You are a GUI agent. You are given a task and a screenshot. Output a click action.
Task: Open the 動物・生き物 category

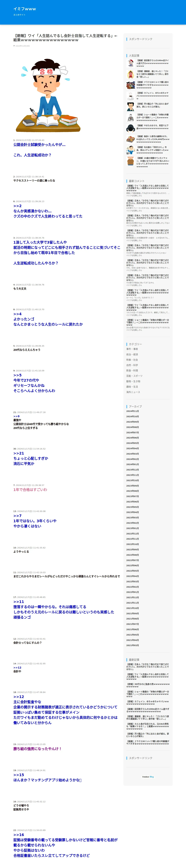click(x=133, y=381)
